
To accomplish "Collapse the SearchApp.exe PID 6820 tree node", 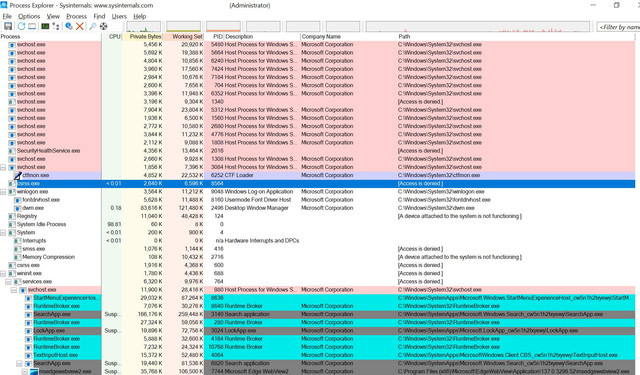I will [x=19, y=363].
